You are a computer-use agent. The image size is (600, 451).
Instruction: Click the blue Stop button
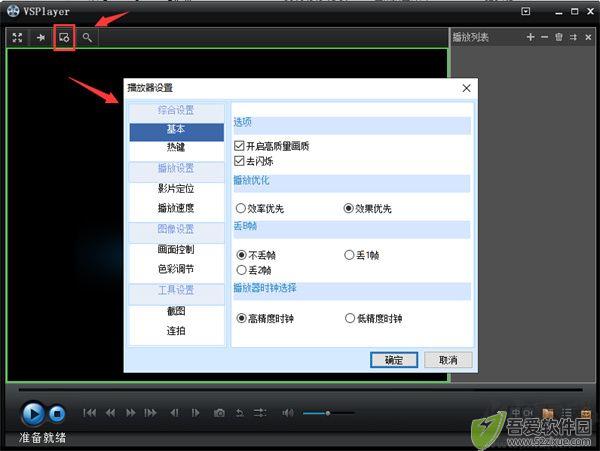(x=57, y=414)
